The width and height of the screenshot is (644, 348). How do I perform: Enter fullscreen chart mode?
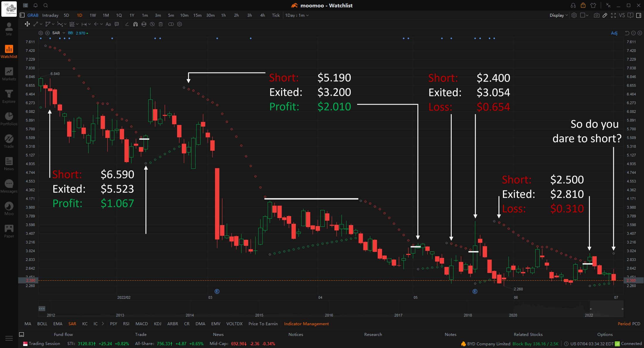(613, 15)
